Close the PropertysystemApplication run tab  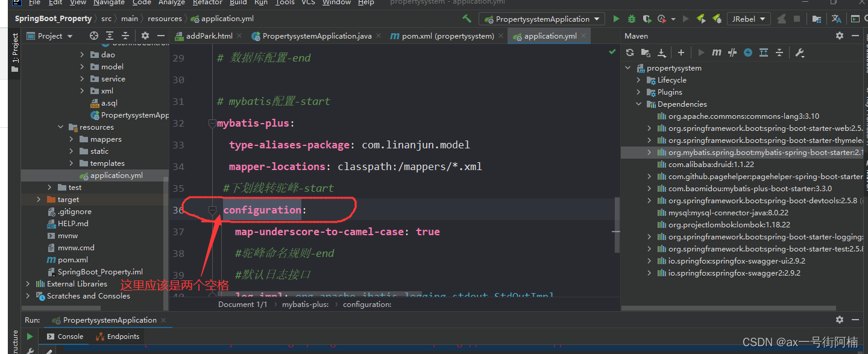(163, 320)
